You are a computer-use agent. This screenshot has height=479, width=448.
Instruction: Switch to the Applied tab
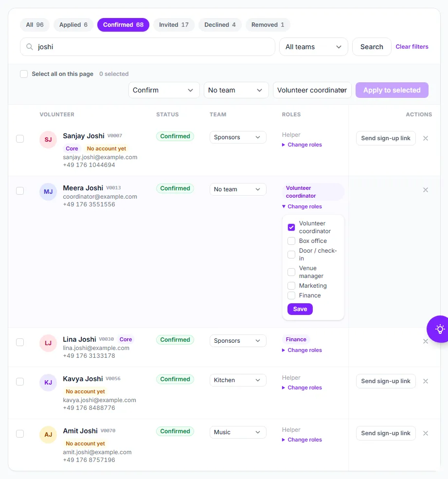point(73,25)
